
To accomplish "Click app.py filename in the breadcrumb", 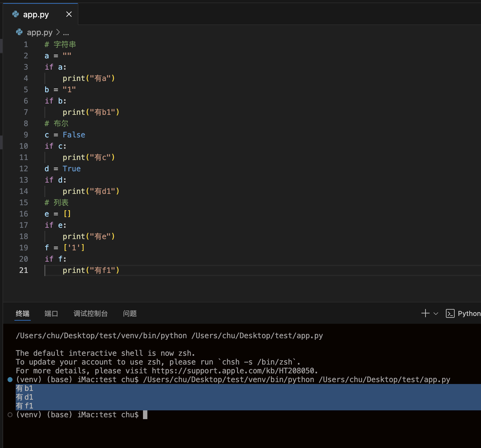I will point(40,32).
